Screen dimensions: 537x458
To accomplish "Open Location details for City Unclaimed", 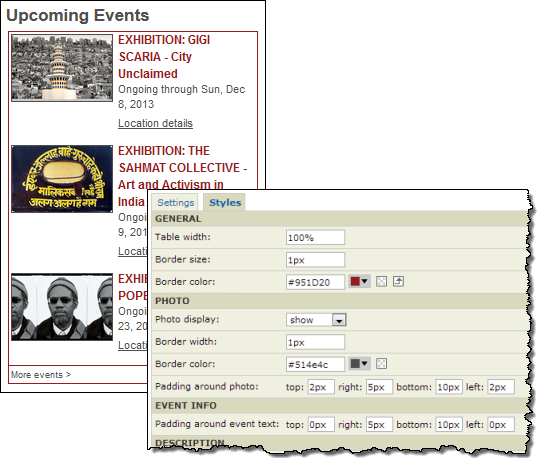I will pyautogui.click(x=155, y=123).
